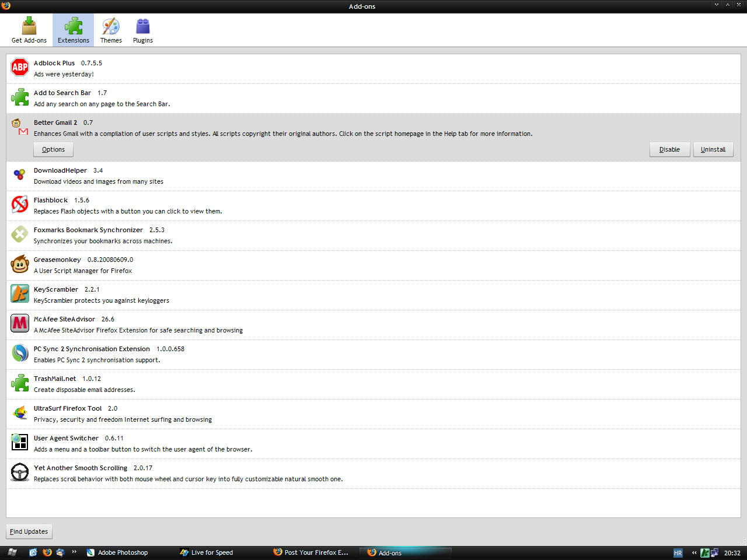This screenshot has width=747, height=560.
Task: Click the third quick launch icon beside Firefox
Action: pos(60,552)
